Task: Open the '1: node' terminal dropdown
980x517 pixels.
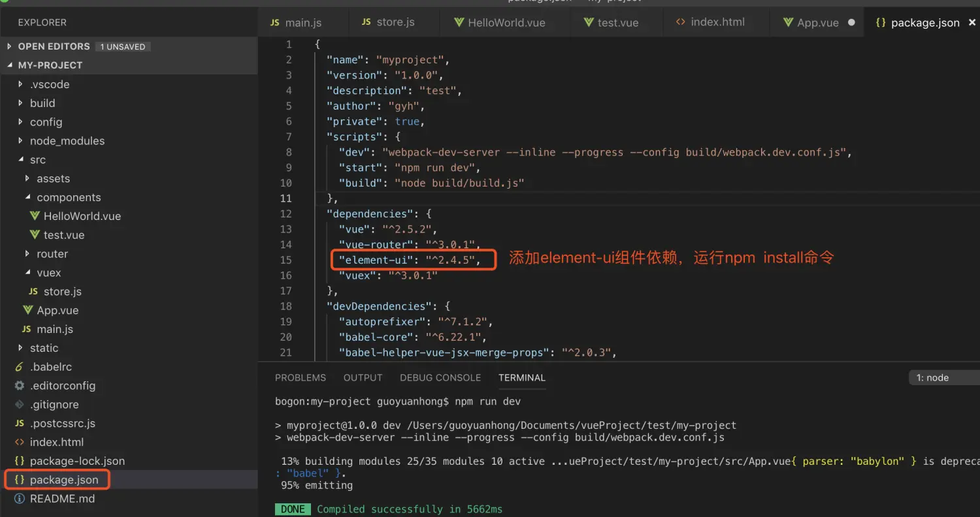Action: pos(944,378)
